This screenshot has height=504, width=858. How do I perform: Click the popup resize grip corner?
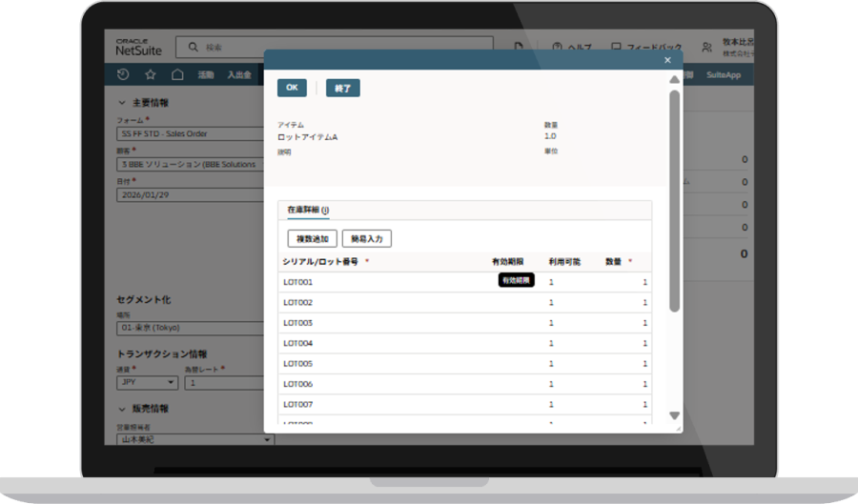[679, 429]
